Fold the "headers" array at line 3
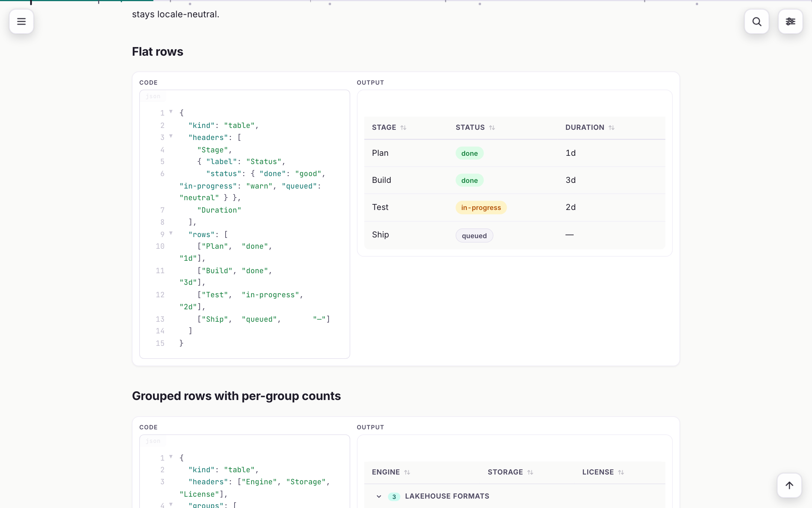 pos(171,136)
